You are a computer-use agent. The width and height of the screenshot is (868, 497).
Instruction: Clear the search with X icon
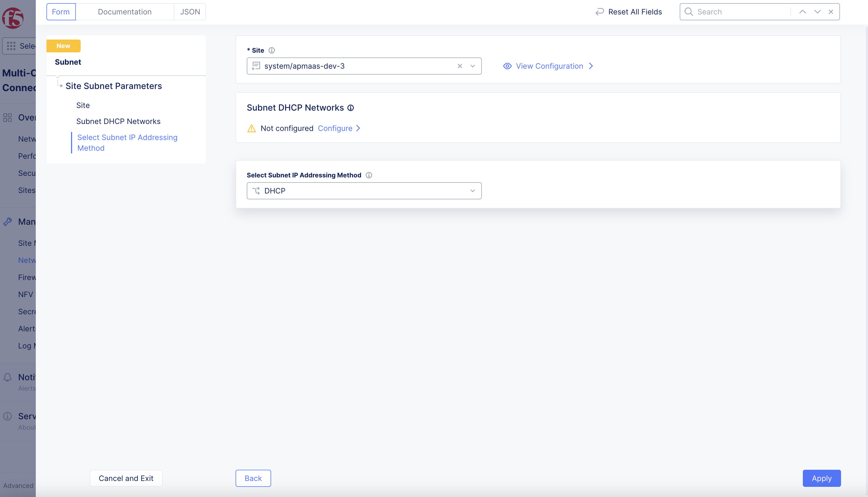pyautogui.click(x=831, y=12)
